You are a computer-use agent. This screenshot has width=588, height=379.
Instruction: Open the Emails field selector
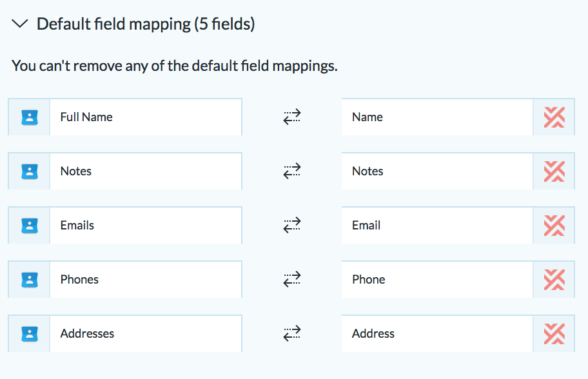(x=146, y=226)
